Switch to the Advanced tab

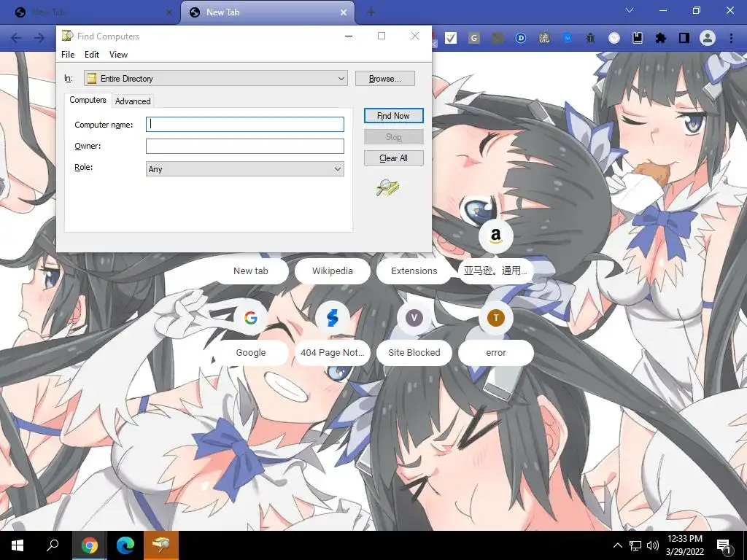[x=133, y=101]
